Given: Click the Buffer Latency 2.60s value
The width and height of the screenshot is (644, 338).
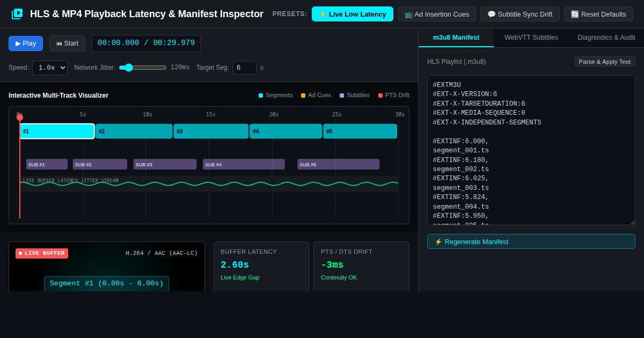Looking at the screenshot, I should tap(235, 265).
